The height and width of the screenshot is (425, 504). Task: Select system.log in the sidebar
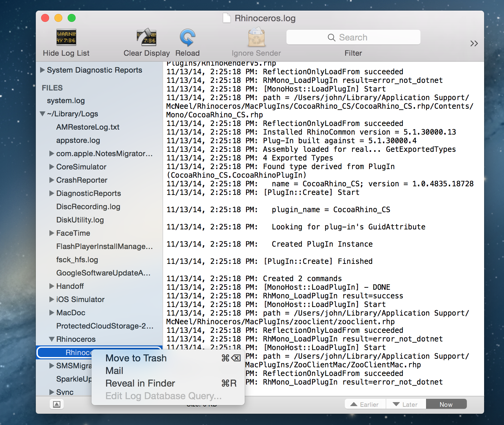[66, 100]
